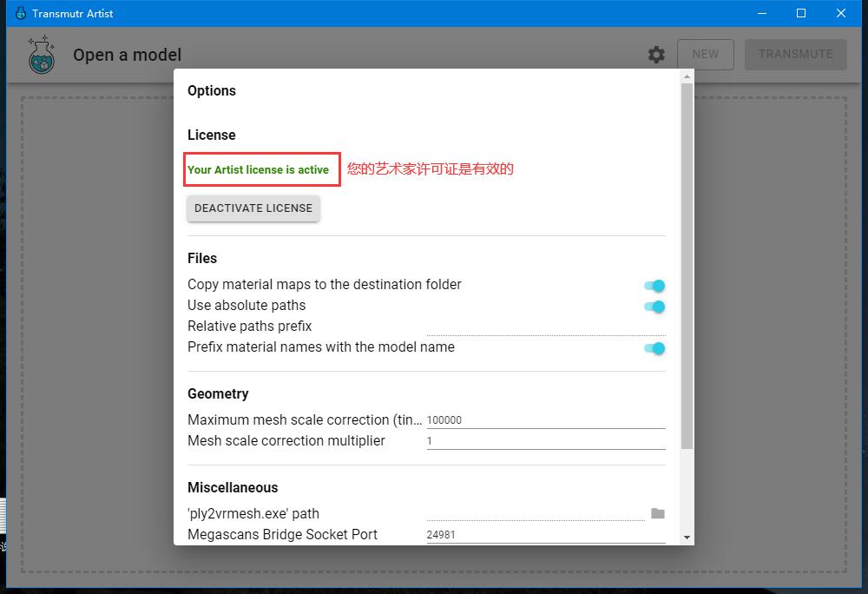Click the 'Options' dialog heading

coord(212,91)
